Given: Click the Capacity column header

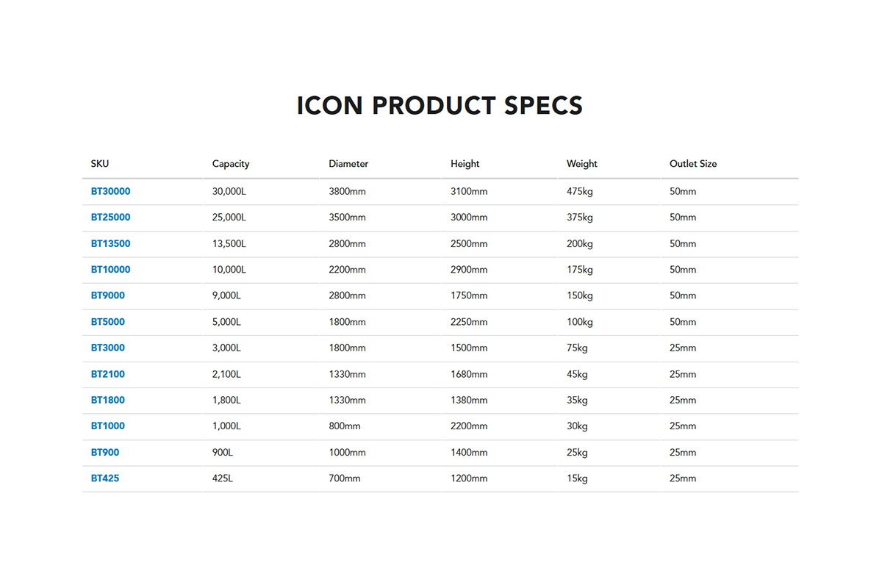Looking at the screenshot, I should (x=231, y=164).
